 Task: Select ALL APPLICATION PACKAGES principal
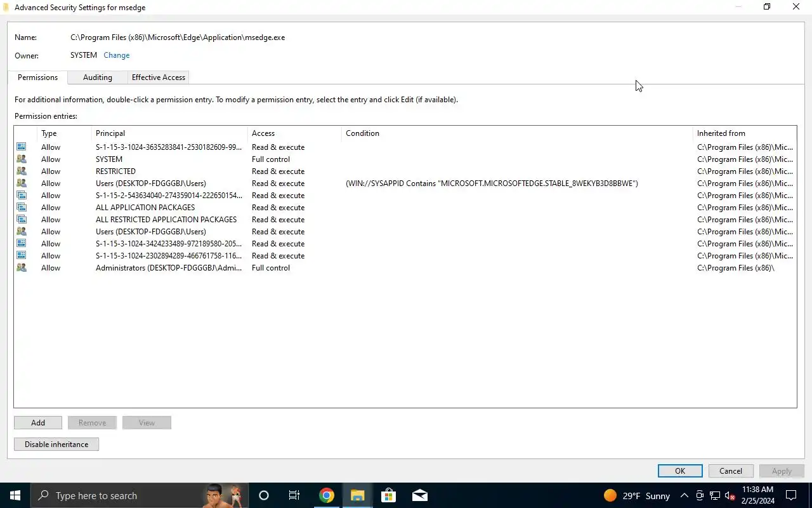pyautogui.click(x=145, y=208)
